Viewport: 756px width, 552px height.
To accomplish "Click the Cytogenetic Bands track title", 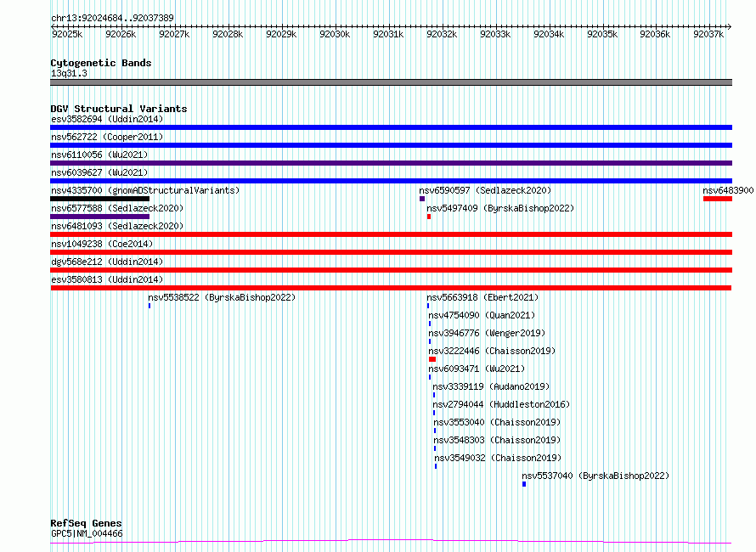I will pos(101,63).
